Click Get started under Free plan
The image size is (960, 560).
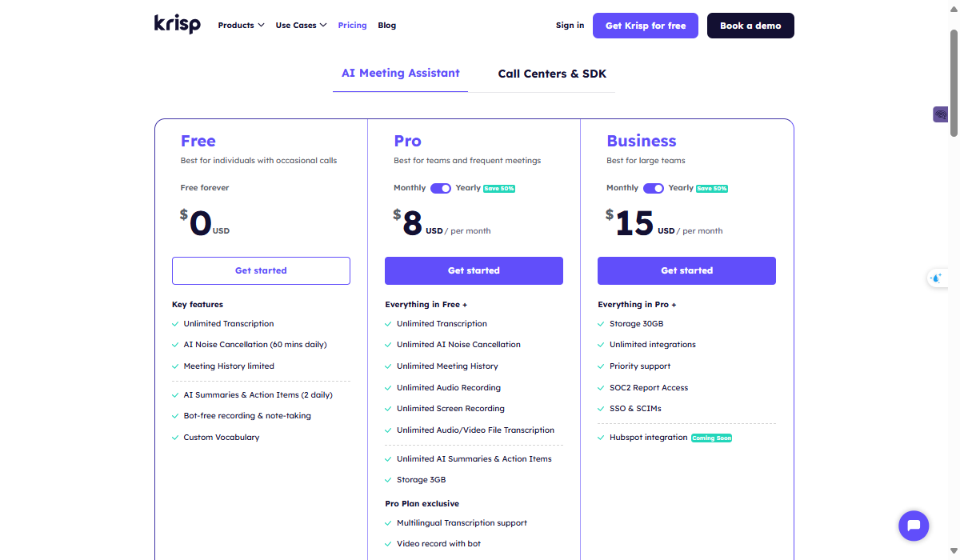point(261,270)
